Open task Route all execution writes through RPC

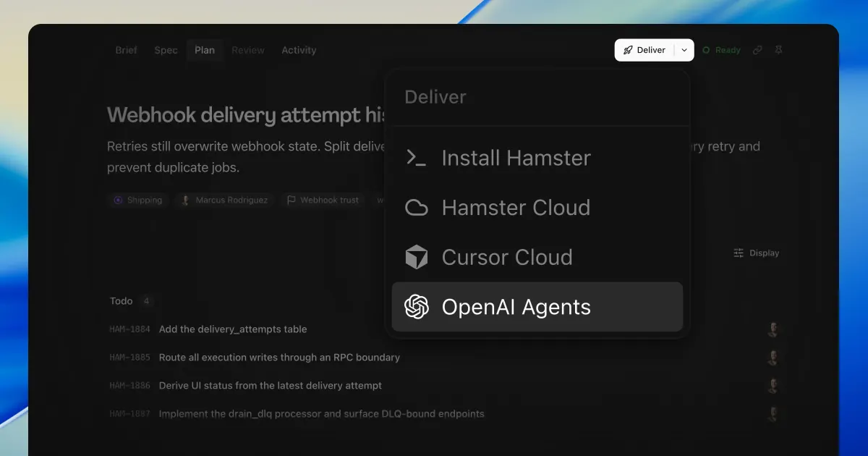pyautogui.click(x=279, y=358)
